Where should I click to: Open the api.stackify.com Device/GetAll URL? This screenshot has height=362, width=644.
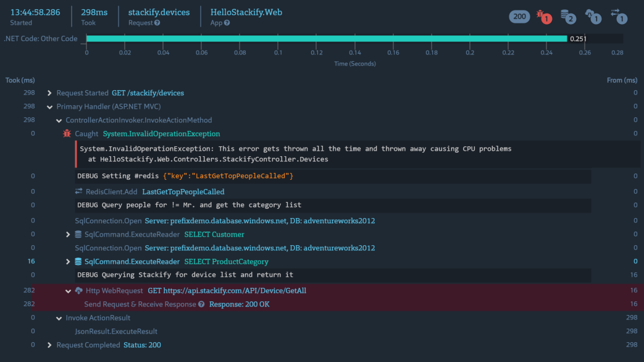coord(227,290)
